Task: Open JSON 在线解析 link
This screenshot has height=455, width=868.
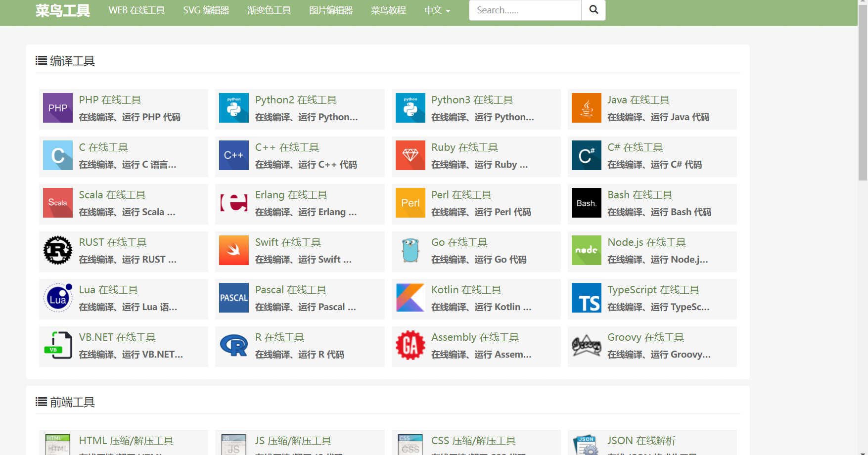Action: pos(641,441)
